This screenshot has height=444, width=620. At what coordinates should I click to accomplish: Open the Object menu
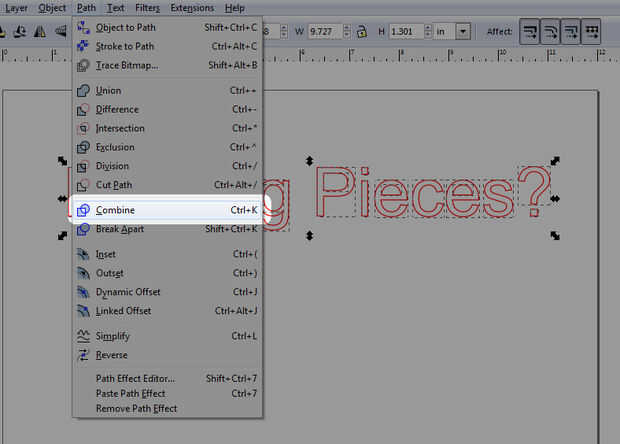52,8
